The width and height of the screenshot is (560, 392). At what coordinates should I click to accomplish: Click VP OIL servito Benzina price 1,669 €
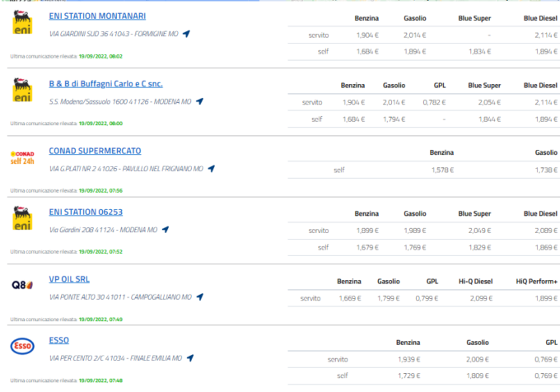point(350,298)
